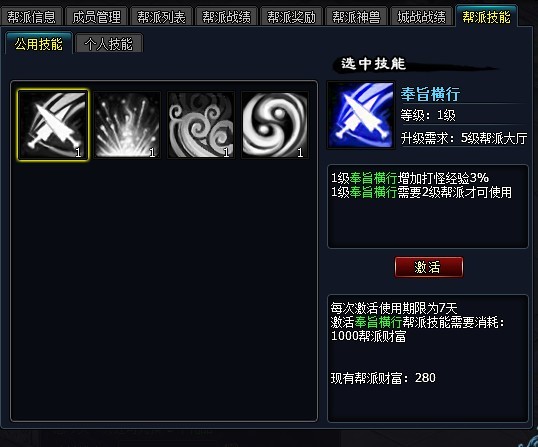
Task: Click the 奉旨横行 skill name title
Action: 430,94
